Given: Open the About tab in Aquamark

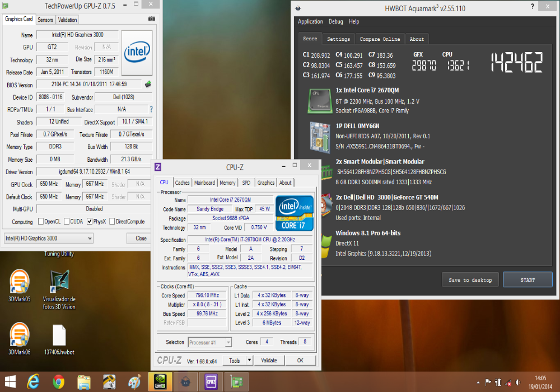Looking at the screenshot, I should click(x=417, y=39).
